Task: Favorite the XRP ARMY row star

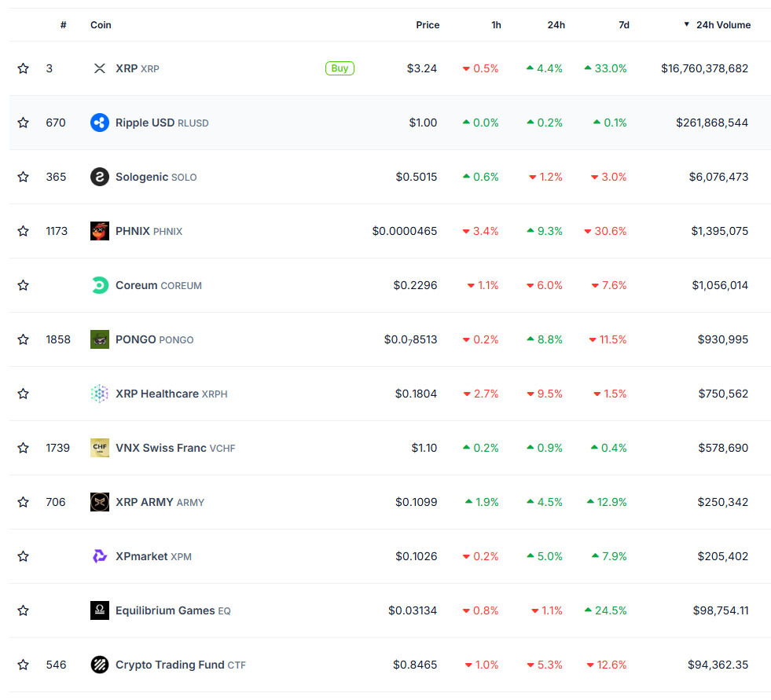Action: click(x=24, y=502)
